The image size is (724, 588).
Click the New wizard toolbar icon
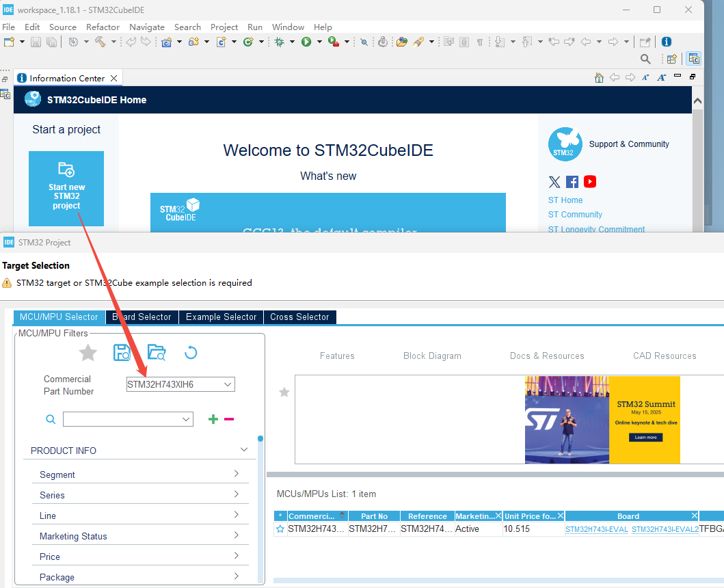pyautogui.click(x=9, y=42)
